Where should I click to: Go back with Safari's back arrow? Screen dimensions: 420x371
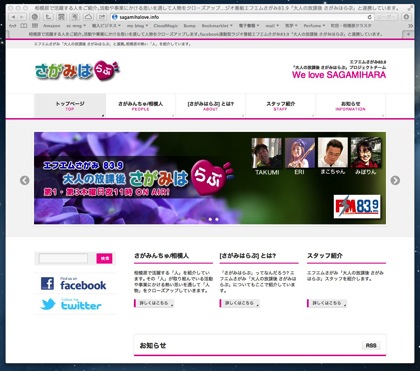13,17
